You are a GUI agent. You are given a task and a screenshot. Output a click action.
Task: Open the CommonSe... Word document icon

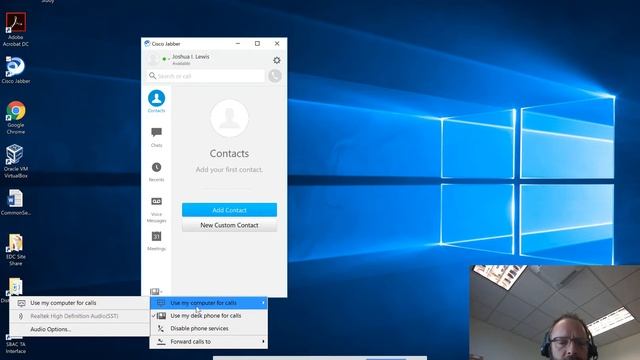click(x=16, y=202)
